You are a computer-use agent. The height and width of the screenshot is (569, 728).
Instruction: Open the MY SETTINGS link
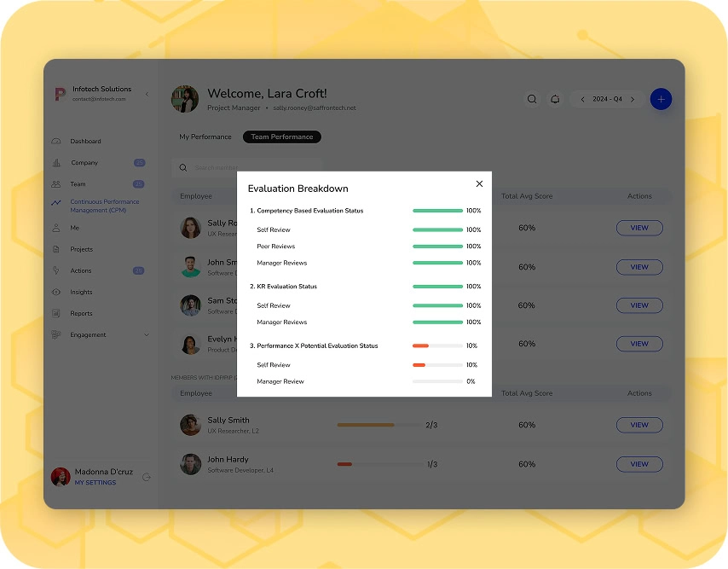point(95,483)
